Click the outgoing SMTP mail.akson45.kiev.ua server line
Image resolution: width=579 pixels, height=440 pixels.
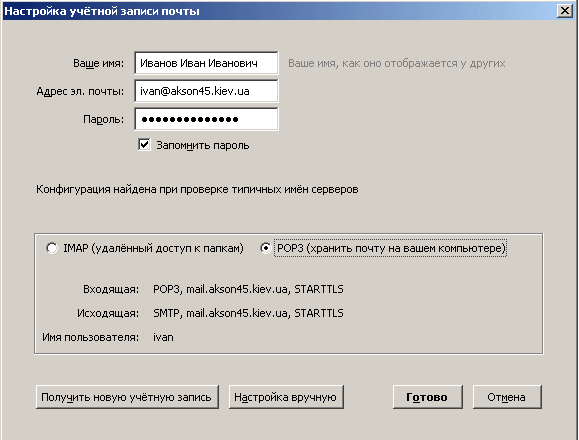[248, 313]
